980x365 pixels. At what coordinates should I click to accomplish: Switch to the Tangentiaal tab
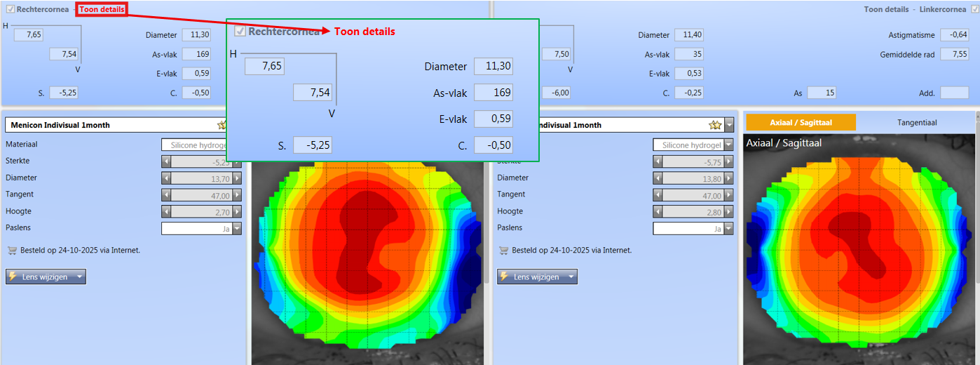[916, 122]
